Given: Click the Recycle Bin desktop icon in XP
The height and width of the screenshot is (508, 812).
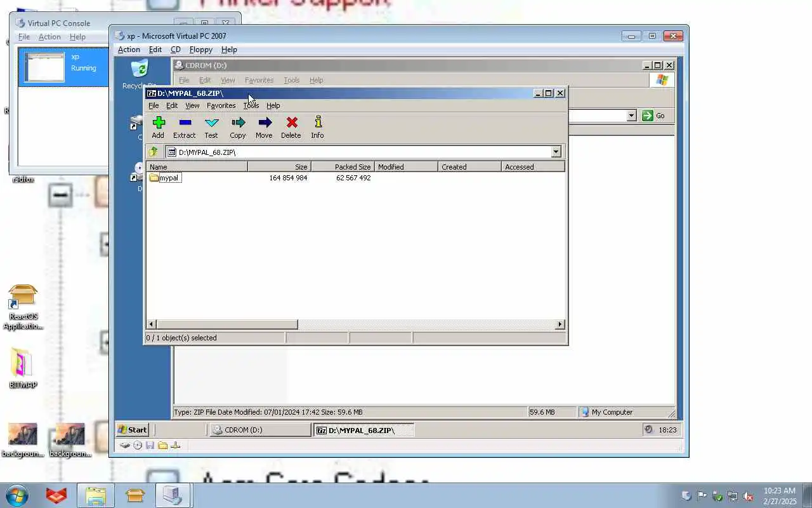Looking at the screenshot, I should point(140,74).
